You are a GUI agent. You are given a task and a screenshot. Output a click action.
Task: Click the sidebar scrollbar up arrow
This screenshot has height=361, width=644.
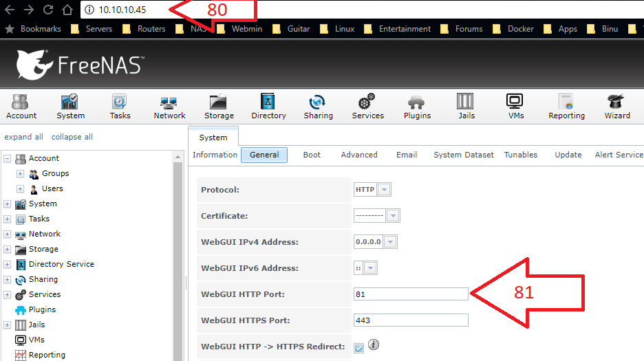(x=178, y=157)
